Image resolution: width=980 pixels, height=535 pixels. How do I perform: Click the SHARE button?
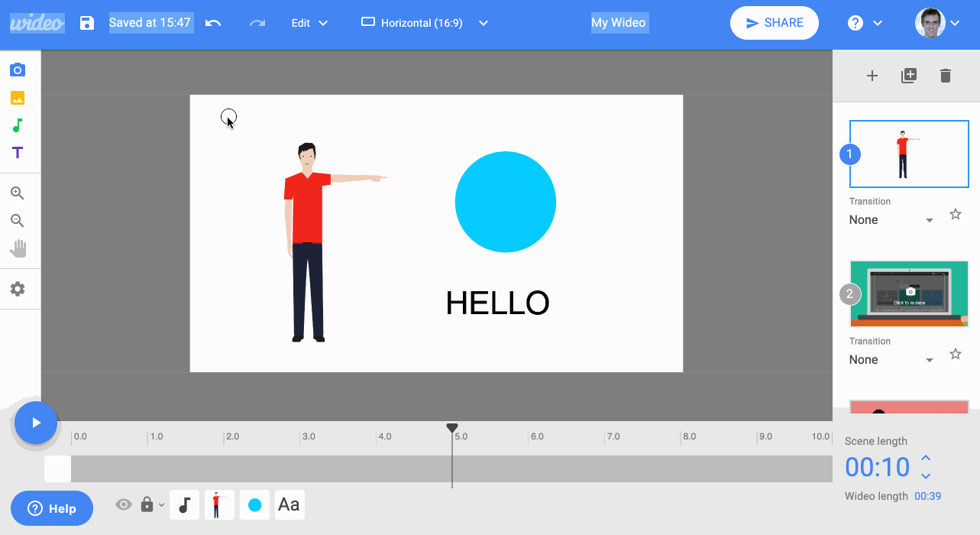point(774,23)
